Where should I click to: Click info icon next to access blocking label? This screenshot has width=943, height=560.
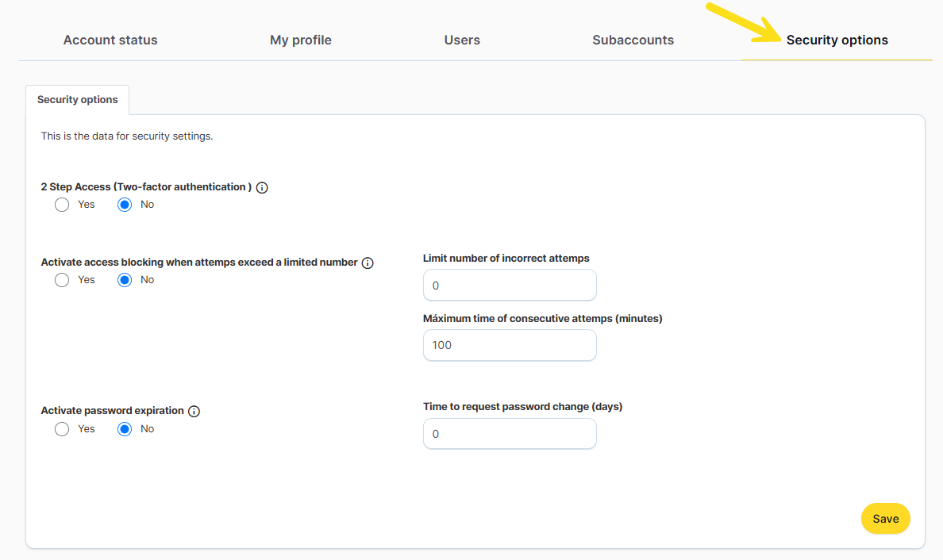(368, 263)
